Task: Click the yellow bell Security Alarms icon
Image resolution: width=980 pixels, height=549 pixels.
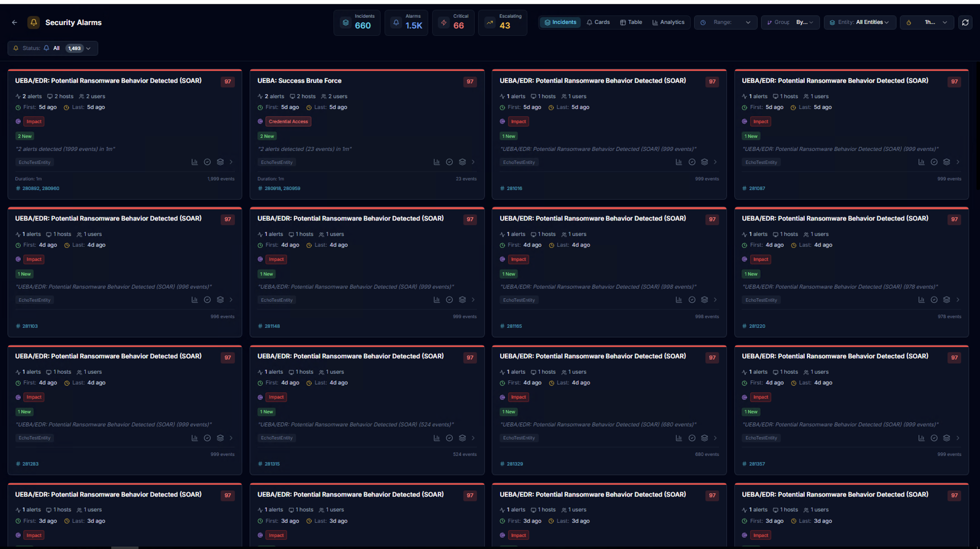Action: 33,22
